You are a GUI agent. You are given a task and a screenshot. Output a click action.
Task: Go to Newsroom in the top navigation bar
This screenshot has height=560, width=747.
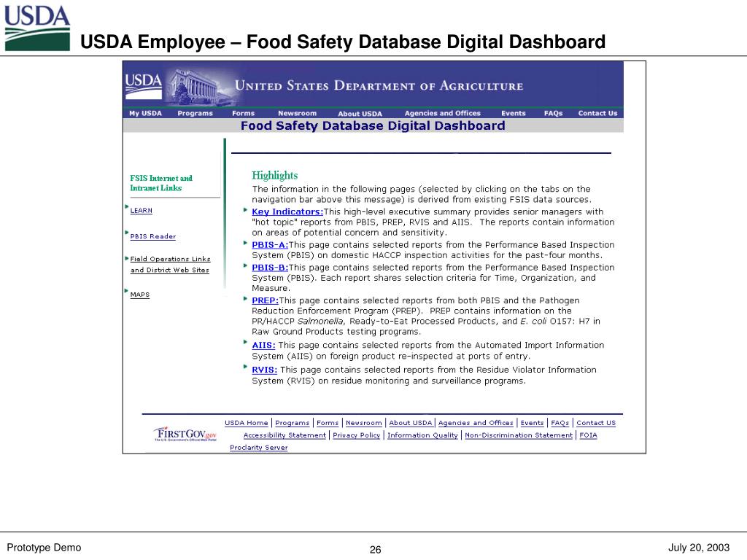click(x=297, y=113)
